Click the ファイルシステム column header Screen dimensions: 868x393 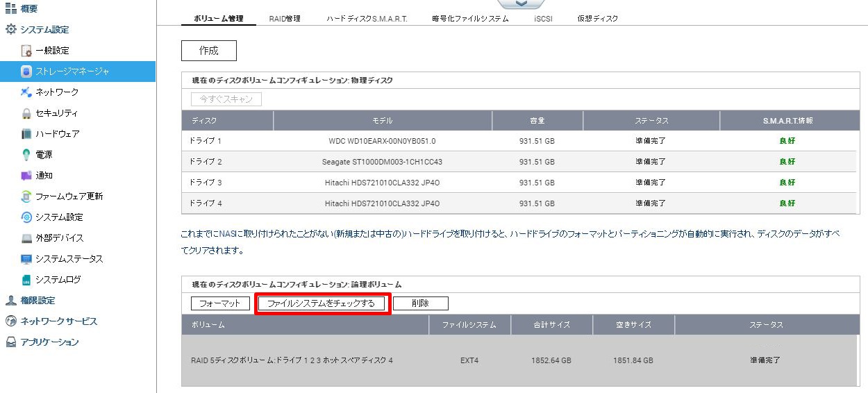point(469,325)
